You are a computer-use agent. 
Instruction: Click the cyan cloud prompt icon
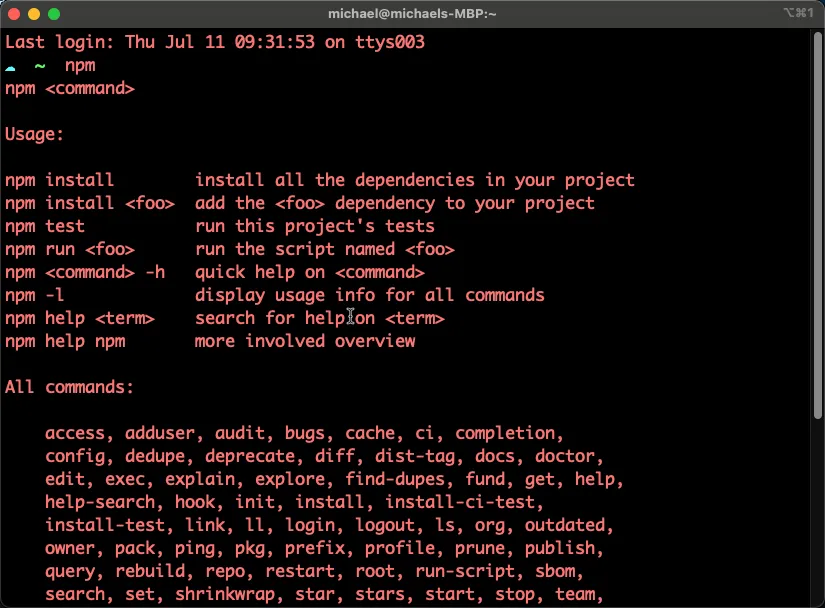(10, 66)
